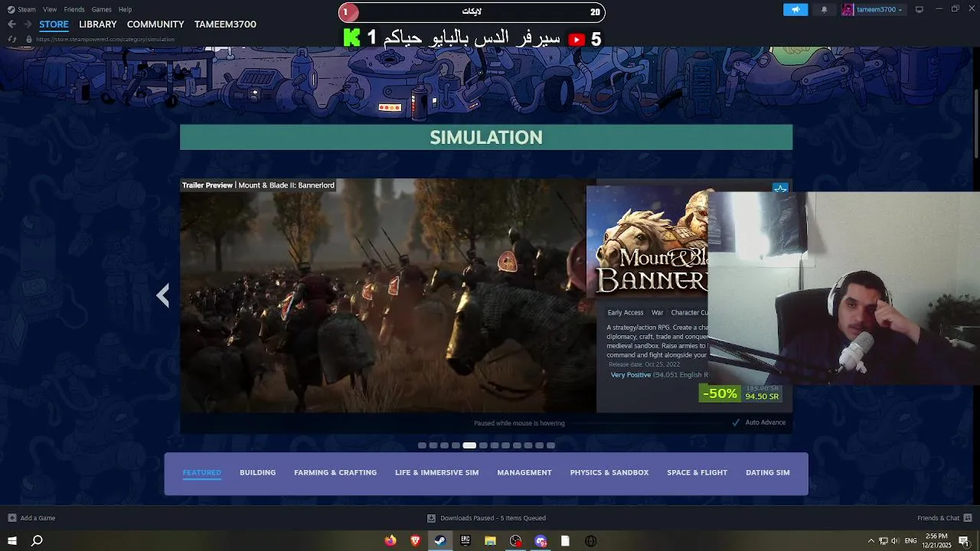
Task: Select the DATING SIM tab
Action: pos(768,472)
